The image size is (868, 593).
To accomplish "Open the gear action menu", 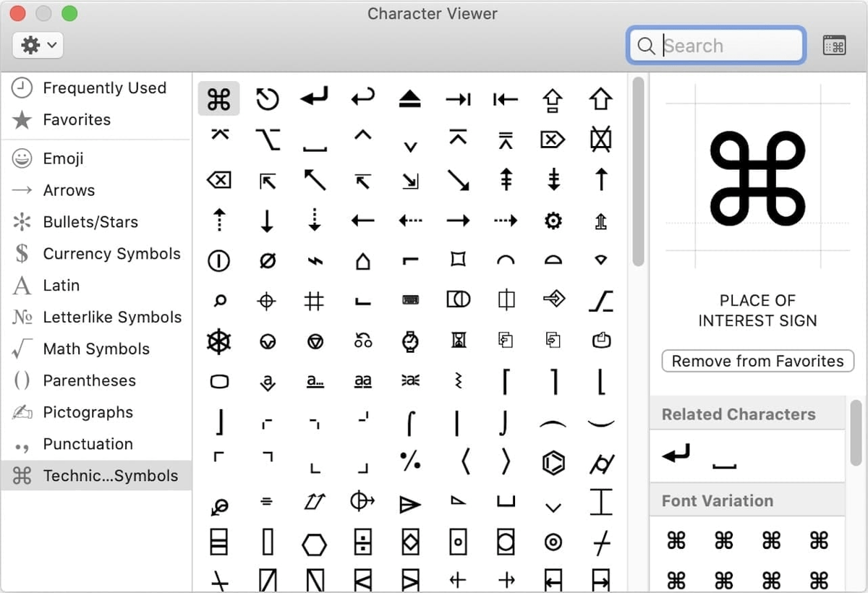I will click(x=37, y=45).
